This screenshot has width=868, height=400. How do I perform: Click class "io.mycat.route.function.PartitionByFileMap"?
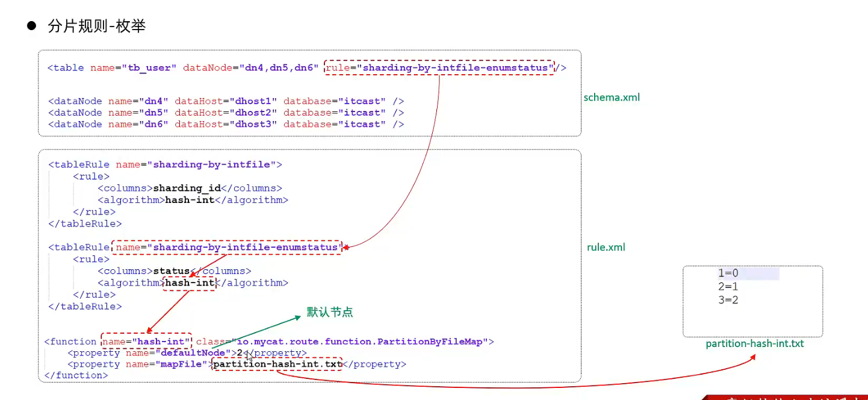click(x=359, y=342)
